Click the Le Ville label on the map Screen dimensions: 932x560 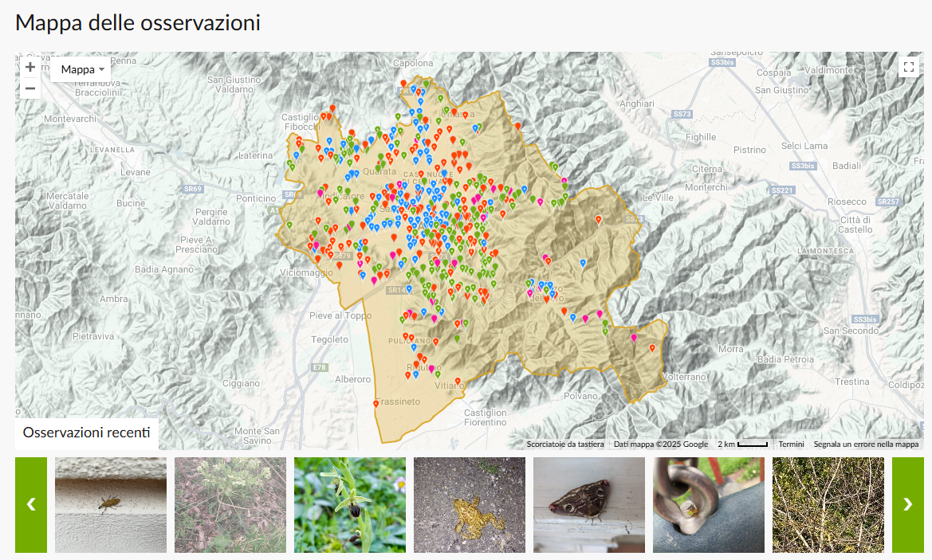[658, 198]
